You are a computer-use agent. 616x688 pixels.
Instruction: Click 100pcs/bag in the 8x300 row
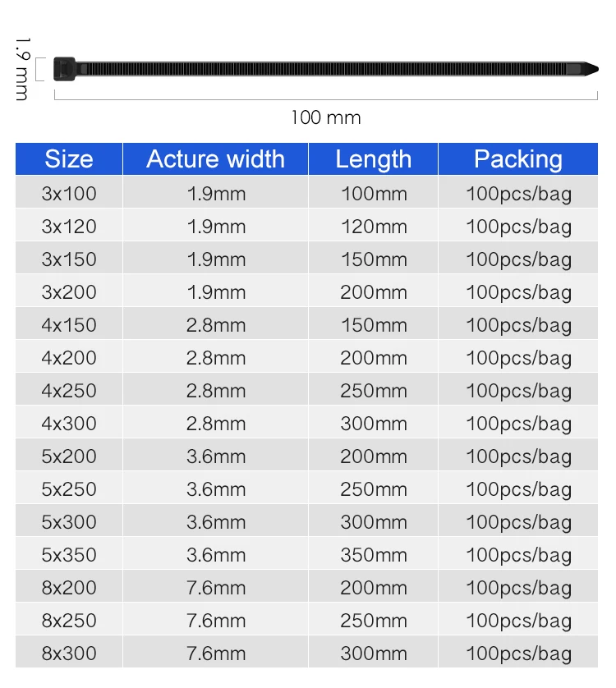[x=518, y=654]
